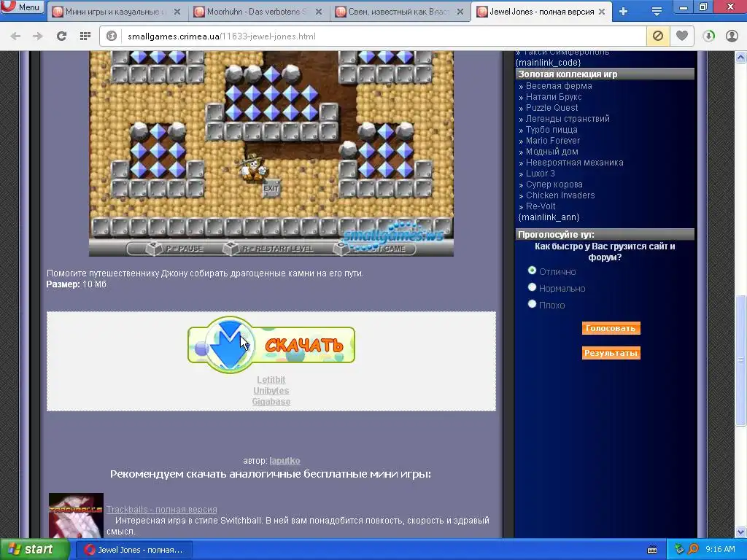The height and width of the screenshot is (560, 747).
Task: Click the browser forward arrow
Action: tap(38, 36)
